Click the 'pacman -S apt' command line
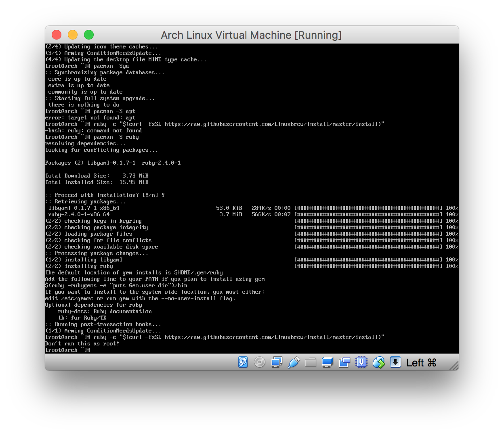 90,111
